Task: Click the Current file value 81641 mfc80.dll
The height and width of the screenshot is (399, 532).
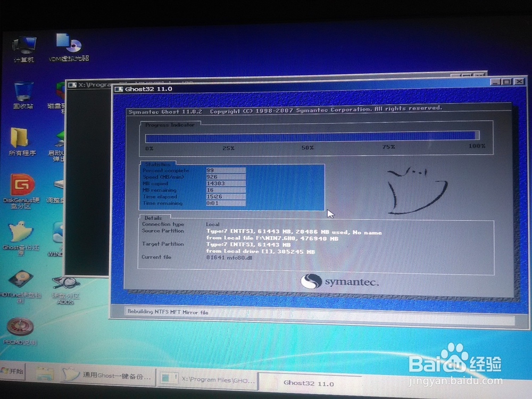Action: (229, 257)
